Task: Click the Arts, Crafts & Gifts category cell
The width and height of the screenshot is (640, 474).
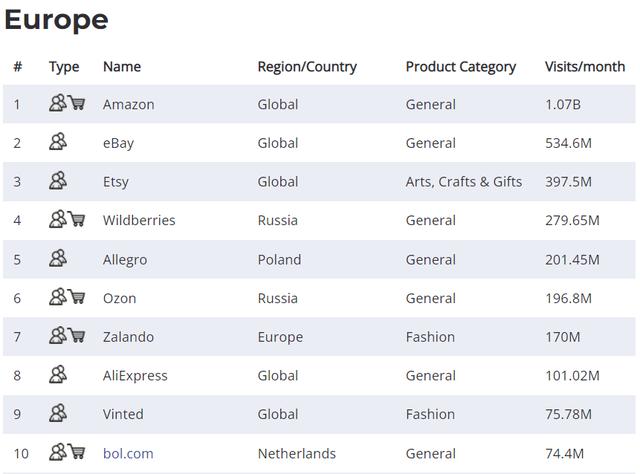Action: 464,182
